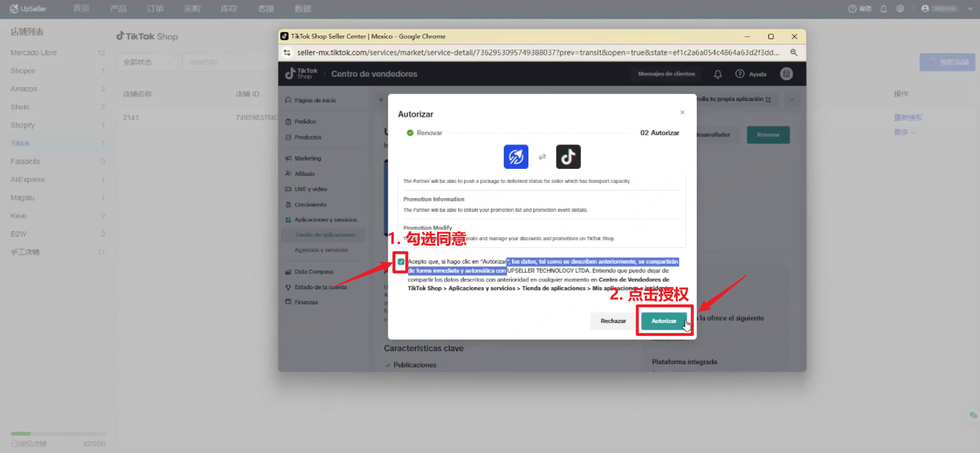Viewport: 980px width, 453px height.
Task: Open 库存 in the UpSeller top menu
Action: [229, 9]
